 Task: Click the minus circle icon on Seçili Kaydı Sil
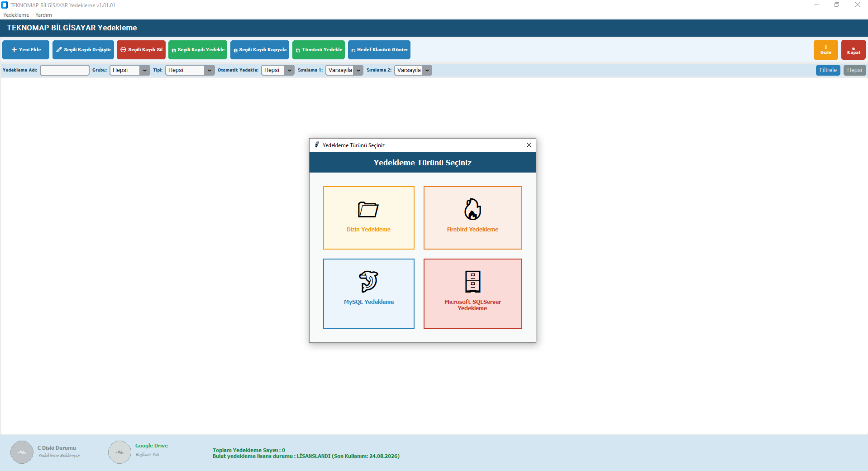[x=123, y=50]
